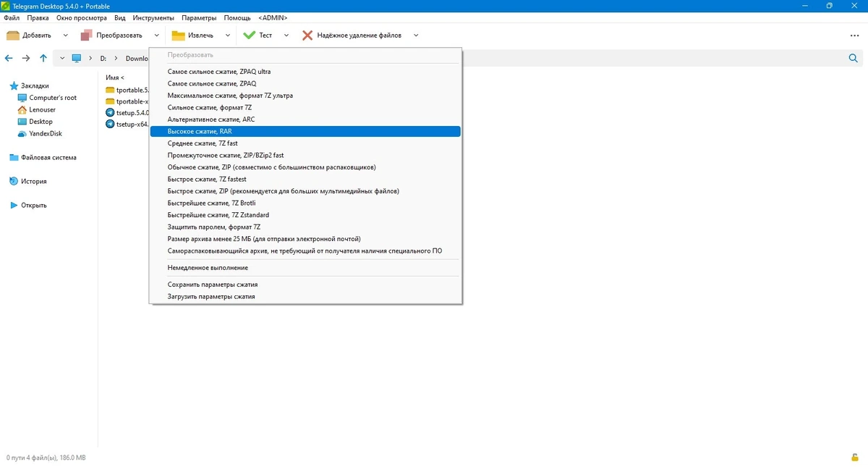This screenshot has width=868, height=467.
Task: Click the Закладки star icon
Action: pos(13,85)
